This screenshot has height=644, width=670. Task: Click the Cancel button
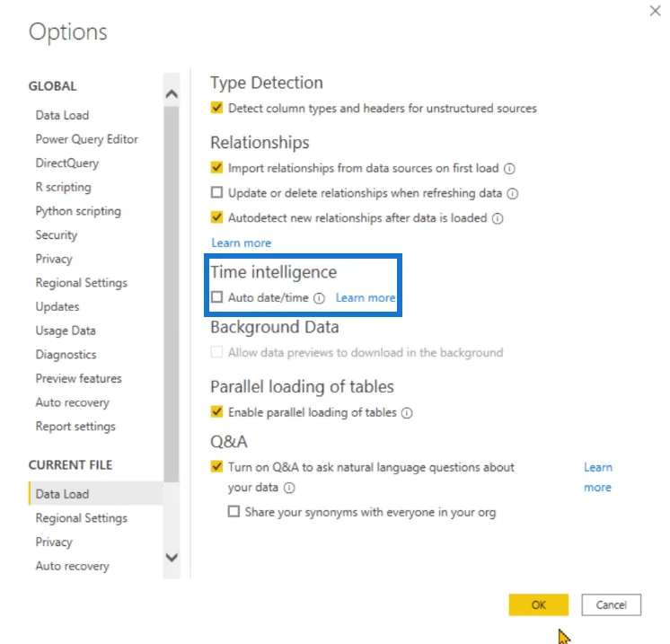611,604
